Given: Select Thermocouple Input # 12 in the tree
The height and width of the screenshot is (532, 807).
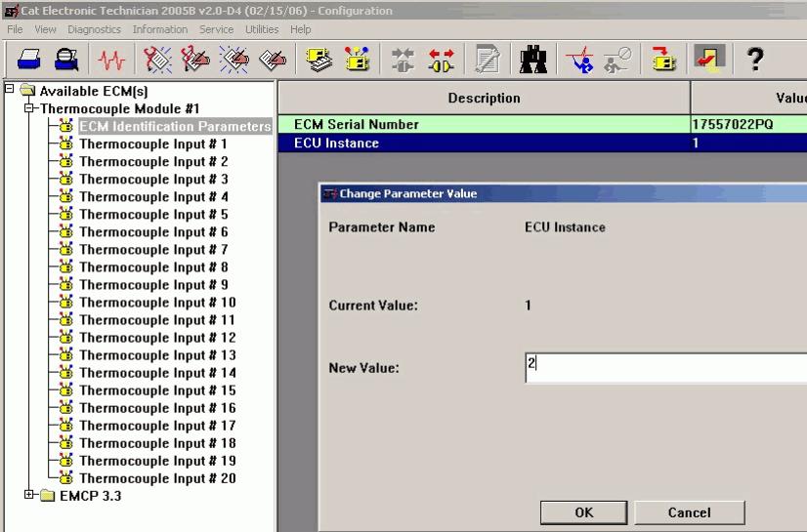Looking at the screenshot, I should 157,337.
